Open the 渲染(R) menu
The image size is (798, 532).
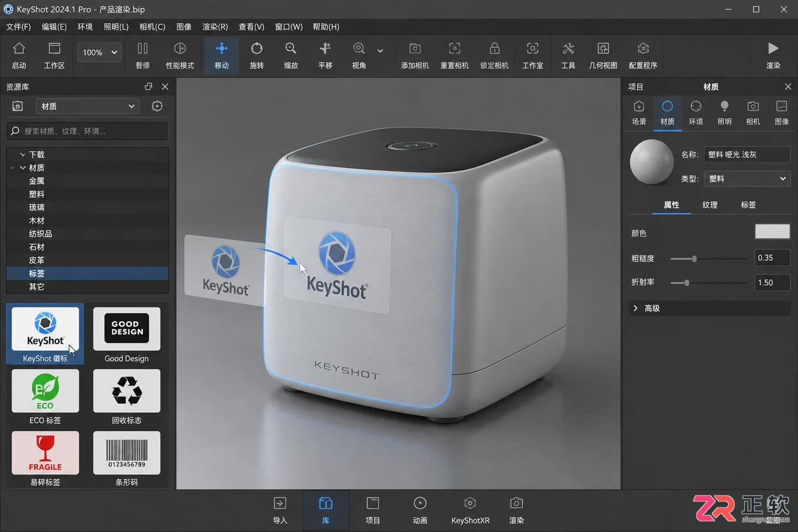(x=215, y=27)
